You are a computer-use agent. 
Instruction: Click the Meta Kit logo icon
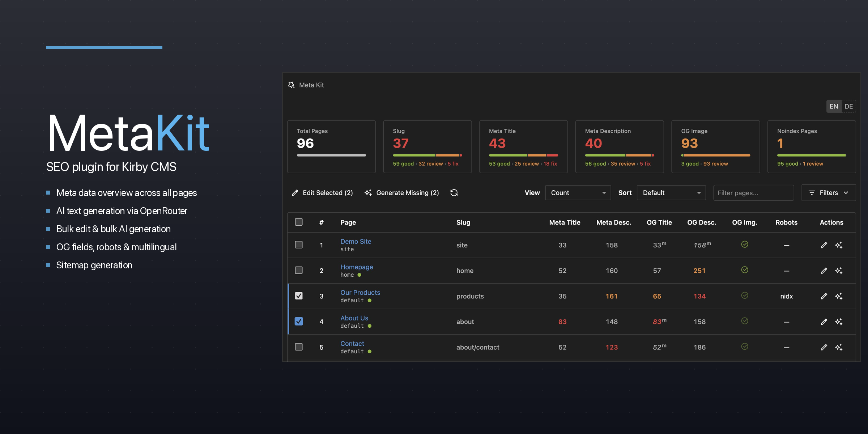click(291, 85)
